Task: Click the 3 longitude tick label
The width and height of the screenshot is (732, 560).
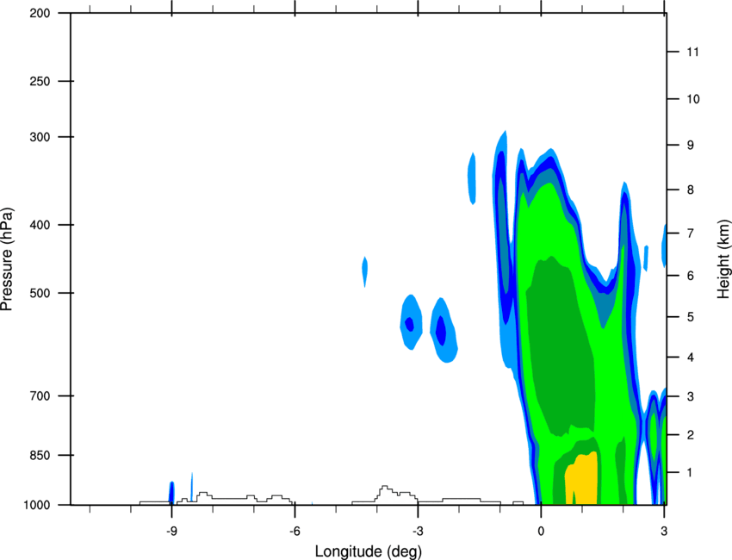Action: click(x=664, y=532)
